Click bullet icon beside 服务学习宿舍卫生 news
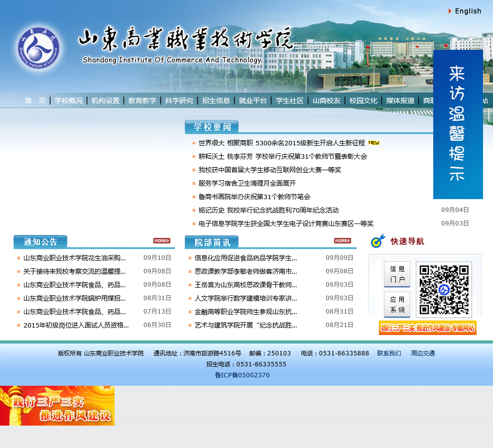Screen dimensions: 493x448 (194, 184)
